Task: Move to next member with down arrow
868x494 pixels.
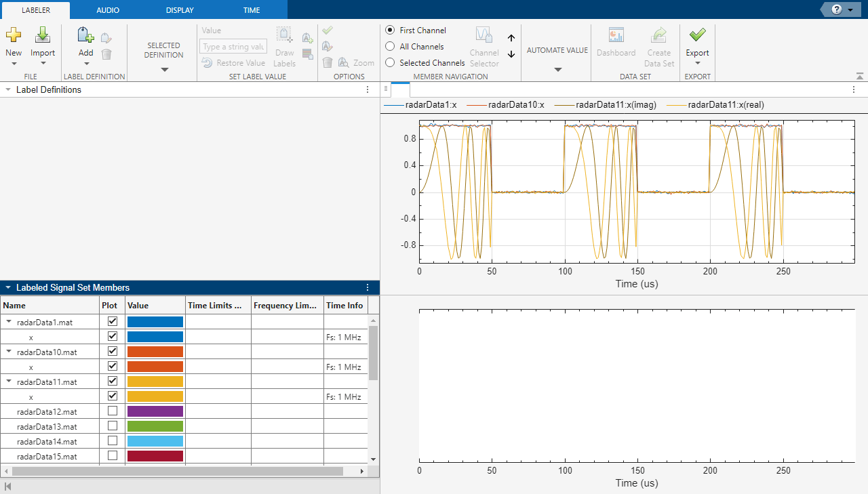Action: pyautogui.click(x=511, y=54)
